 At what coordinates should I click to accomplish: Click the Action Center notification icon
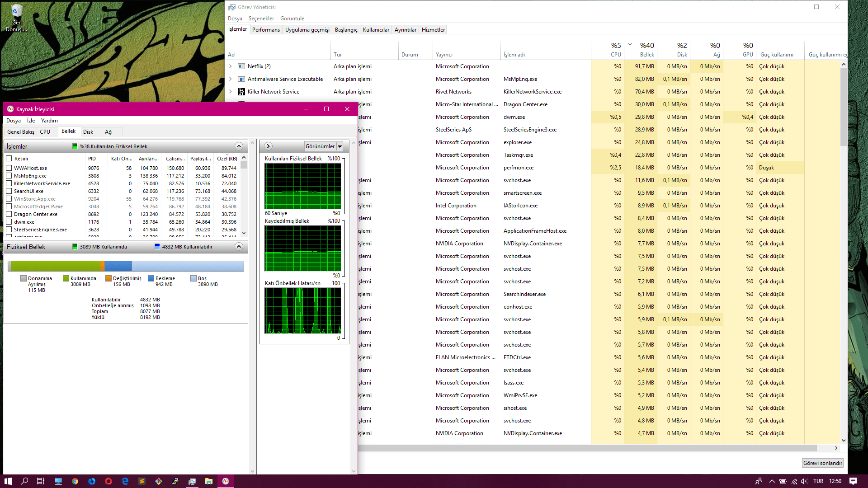tap(853, 481)
